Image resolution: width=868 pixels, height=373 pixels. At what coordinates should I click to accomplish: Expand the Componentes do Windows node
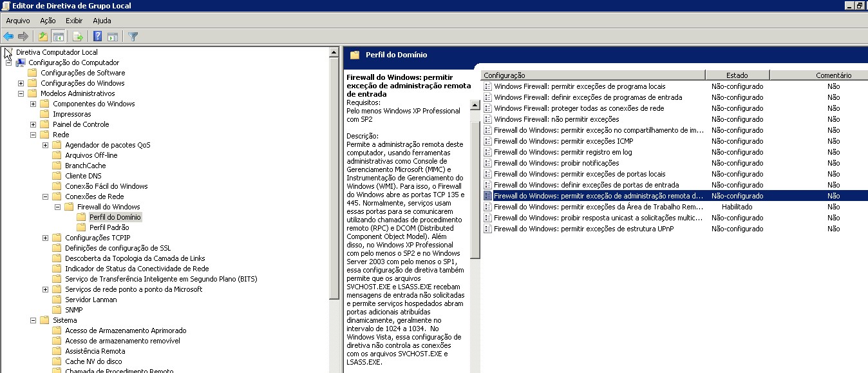33,104
